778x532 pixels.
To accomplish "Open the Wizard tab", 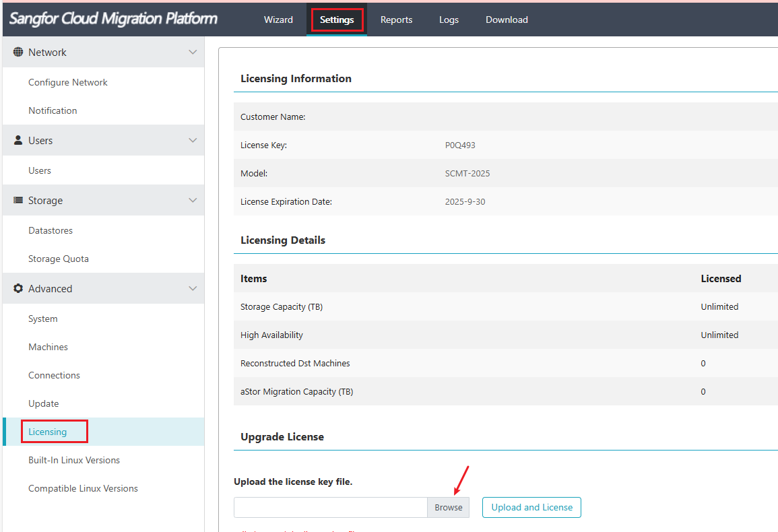I will click(x=278, y=20).
